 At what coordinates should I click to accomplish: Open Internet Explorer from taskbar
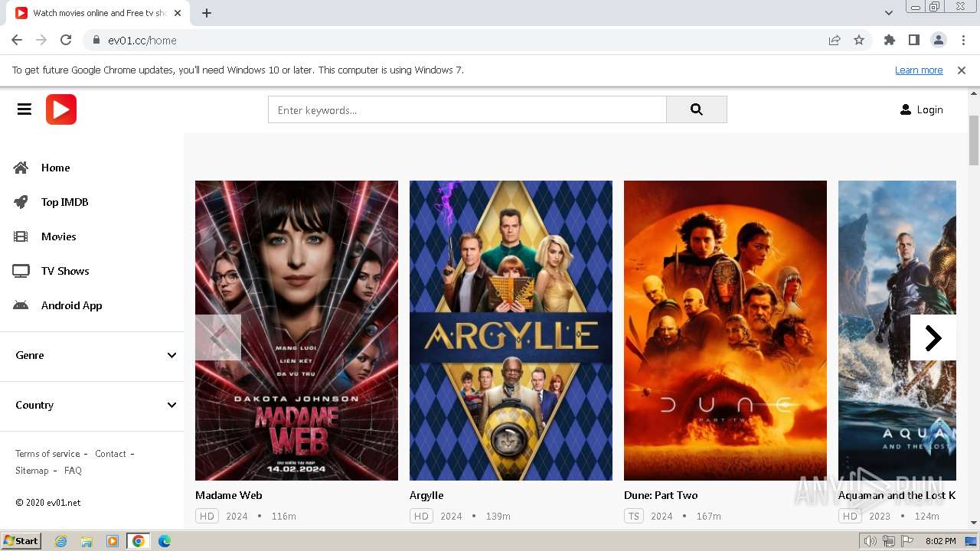(60, 541)
